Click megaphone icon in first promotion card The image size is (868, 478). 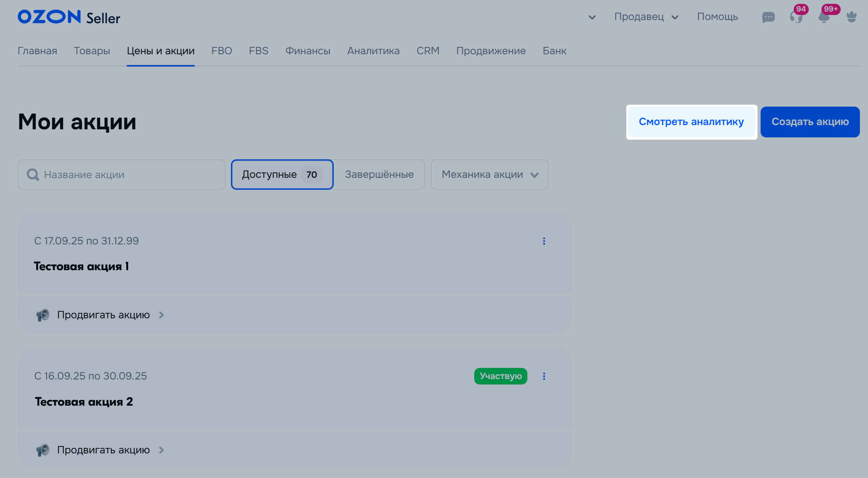pyautogui.click(x=43, y=315)
